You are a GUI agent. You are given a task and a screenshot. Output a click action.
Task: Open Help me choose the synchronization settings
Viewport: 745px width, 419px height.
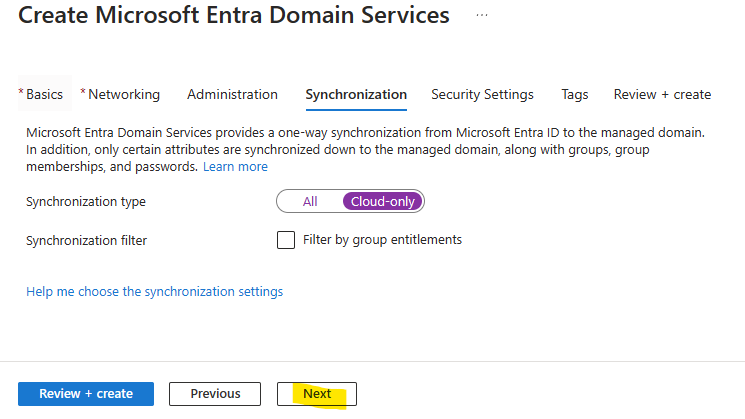click(x=154, y=291)
